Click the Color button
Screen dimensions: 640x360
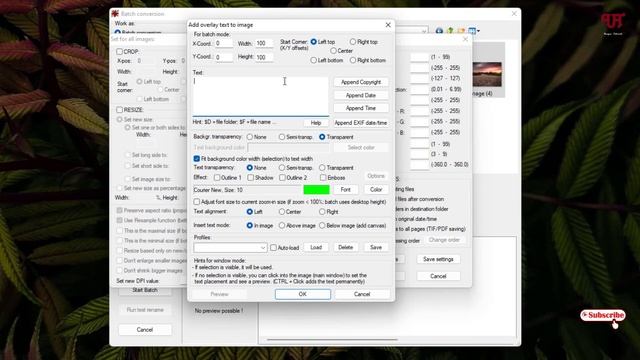coord(376,190)
